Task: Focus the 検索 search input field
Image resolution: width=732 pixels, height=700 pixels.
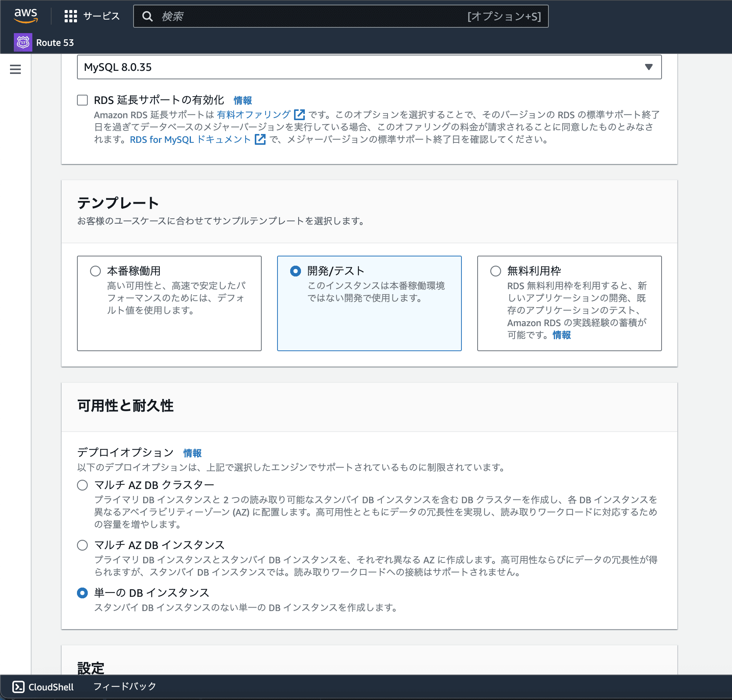Action: click(x=308, y=16)
